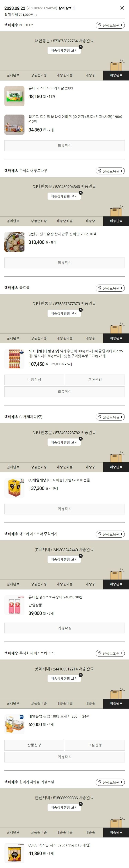129x868 pixels.
Task: Open 롯데칠성 2프로복숭아 product image
Action: pyautogui.click(x=14, y=605)
